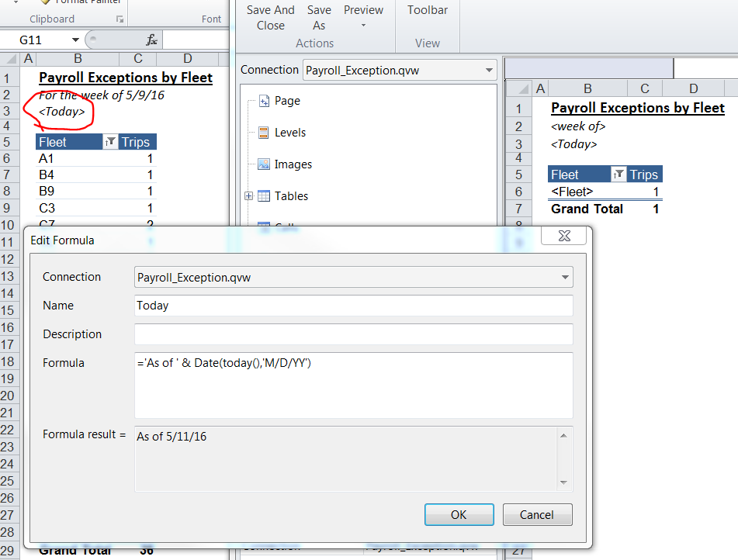Select cell 'For the week of 5/9/16'
Image resolution: width=738 pixels, height=560 pixels.
click(102, 95)
